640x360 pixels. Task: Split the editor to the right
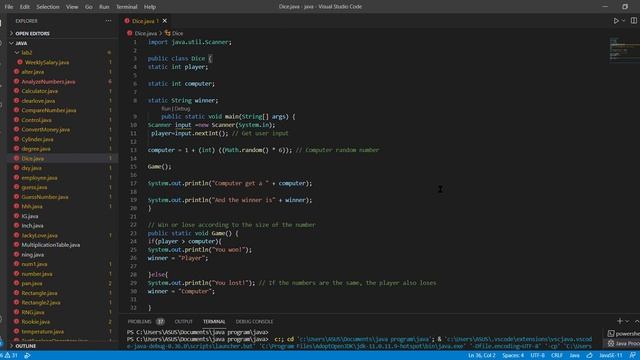click(634, 20)
